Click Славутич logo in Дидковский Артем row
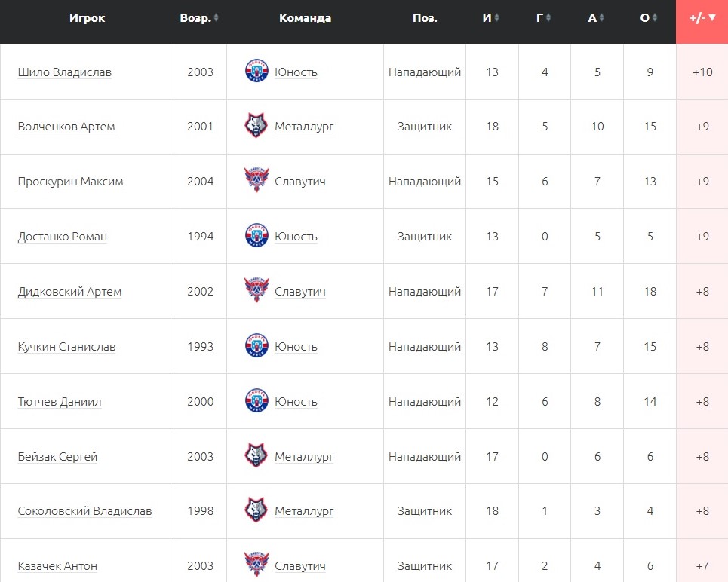The image size is (728, 582). 256,291
